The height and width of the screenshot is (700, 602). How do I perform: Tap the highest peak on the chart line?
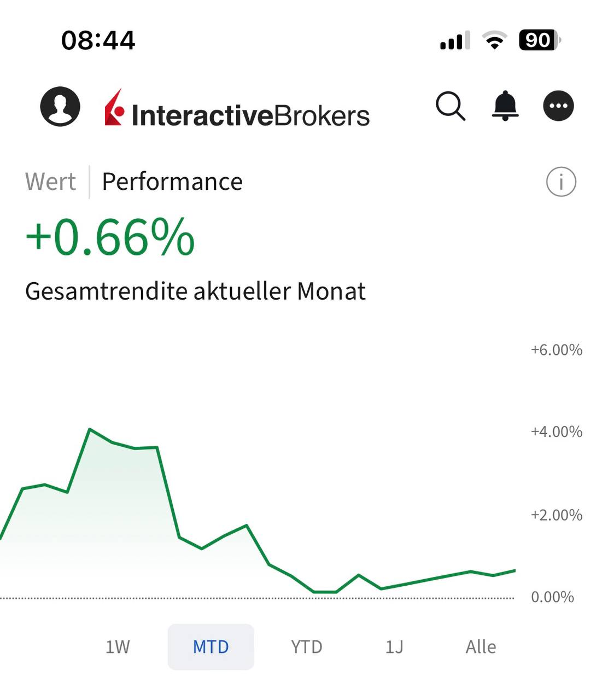pyautogui.click(x=90, y=429)
